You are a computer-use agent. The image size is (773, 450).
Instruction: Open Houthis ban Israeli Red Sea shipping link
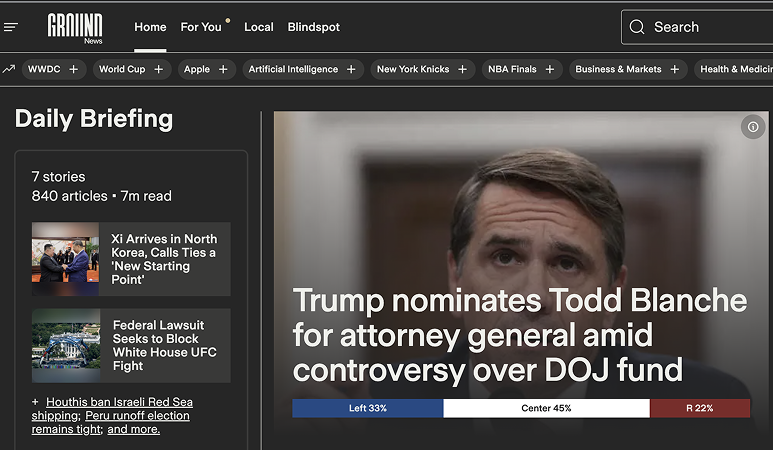coord(112,409)
